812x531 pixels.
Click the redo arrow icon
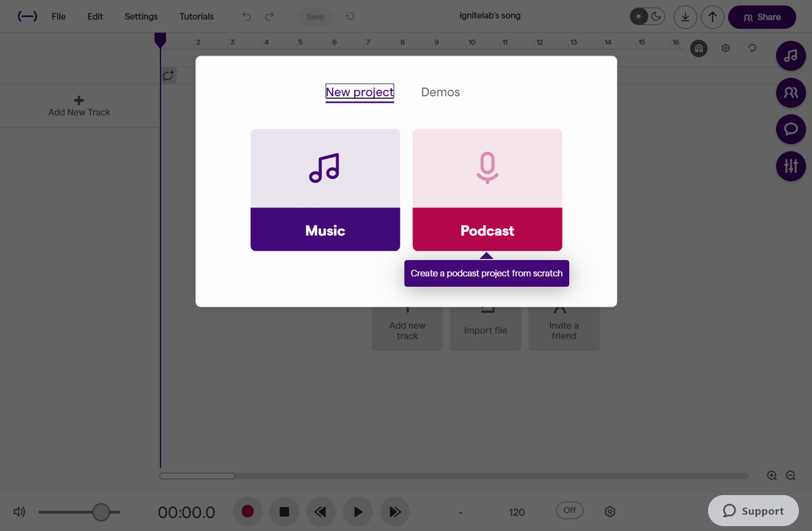click(x=269, y=16)
